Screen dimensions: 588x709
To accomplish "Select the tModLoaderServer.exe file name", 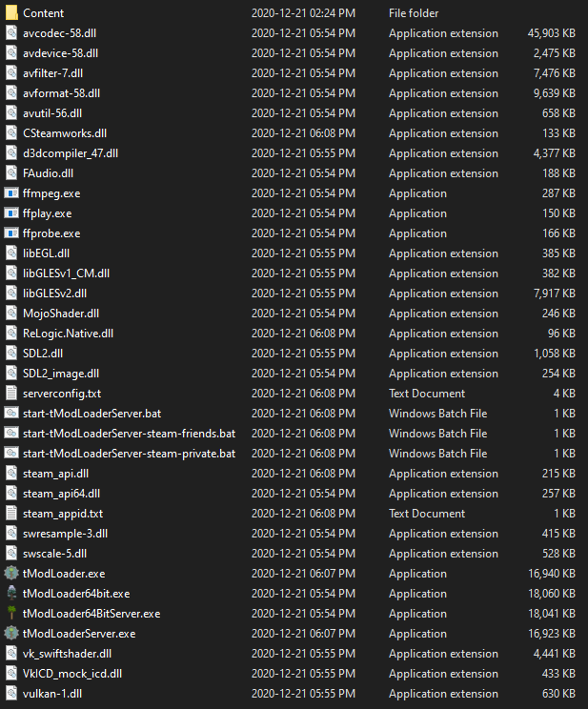I will pyautogui.click(x=79, y=634).
